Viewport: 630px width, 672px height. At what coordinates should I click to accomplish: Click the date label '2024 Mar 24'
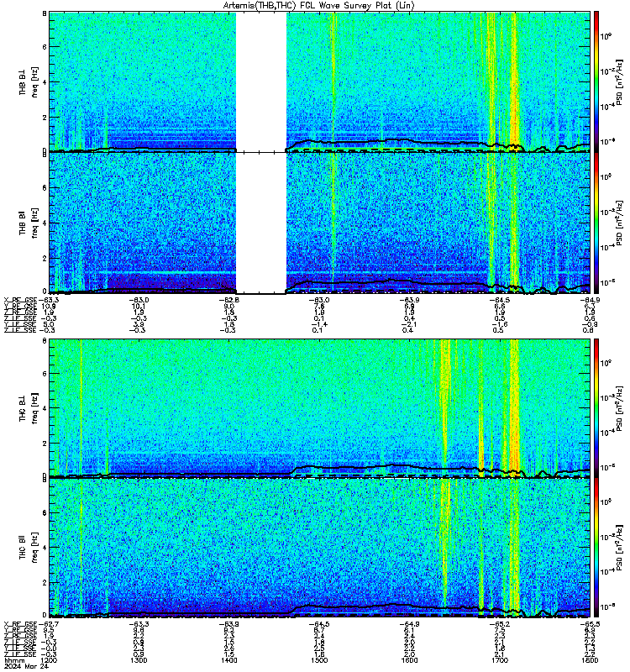(x=26, y=666)
